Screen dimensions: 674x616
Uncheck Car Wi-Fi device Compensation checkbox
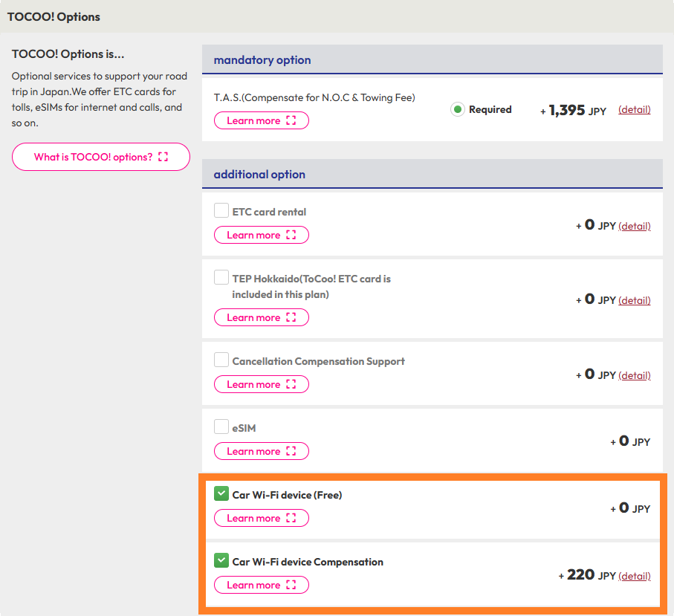point(221,560)
